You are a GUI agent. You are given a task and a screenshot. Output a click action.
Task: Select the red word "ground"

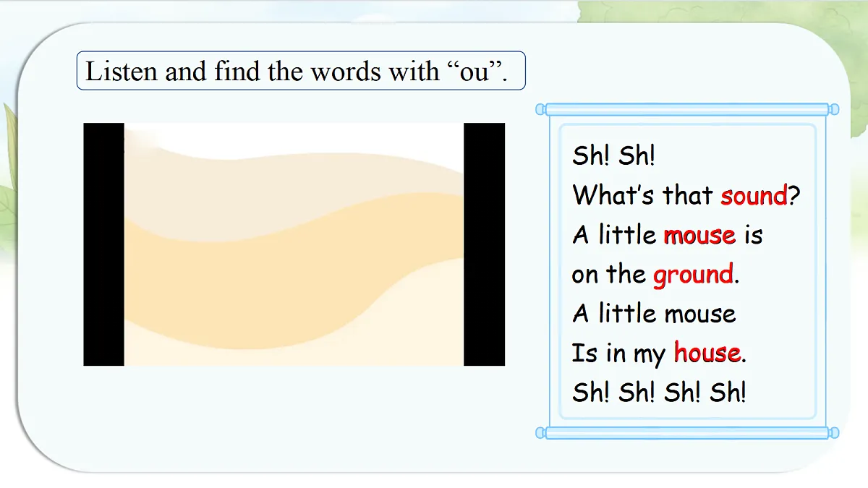coord(693,275)
